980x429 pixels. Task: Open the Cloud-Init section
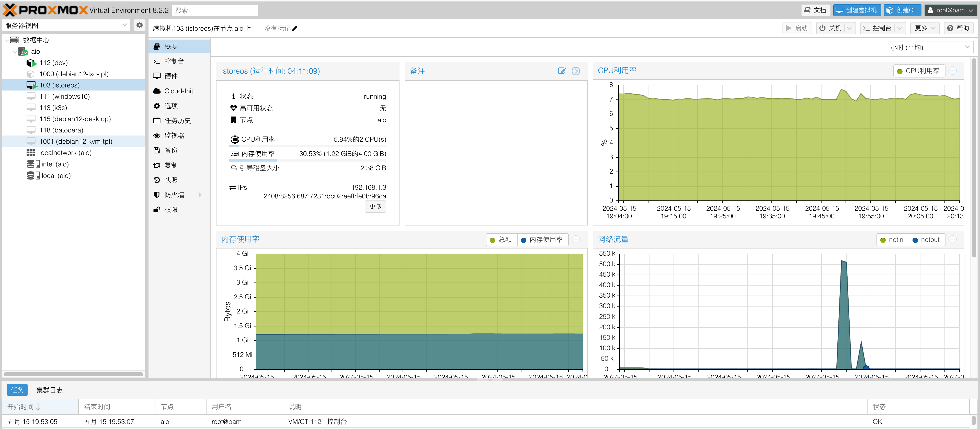point(178,91)
